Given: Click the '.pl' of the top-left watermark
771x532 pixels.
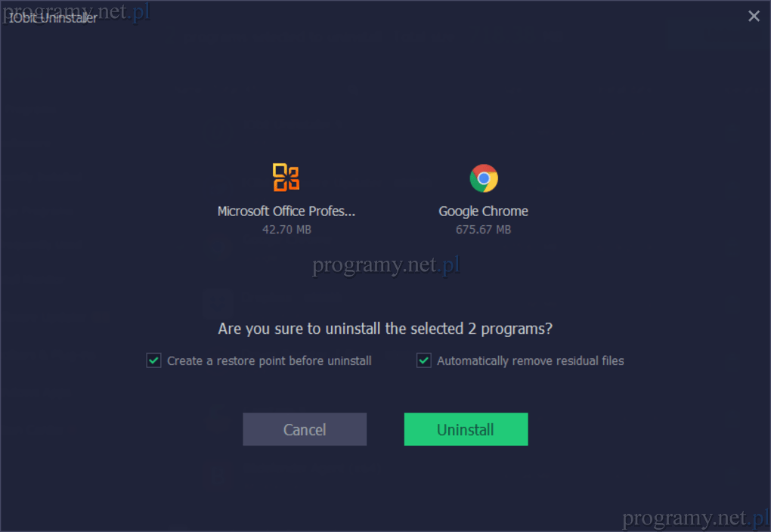Looking at the screenshot, I should (x=138, y=12).
